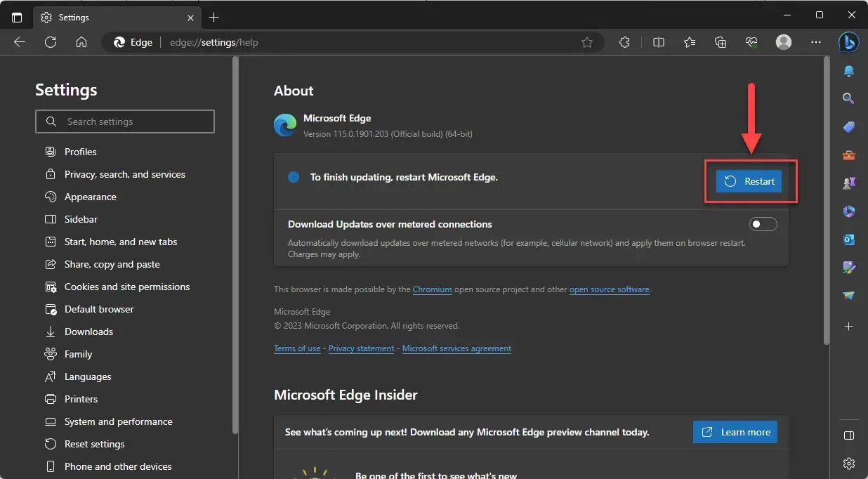Open a new tab
This screenshot has width=868, height=479.
[214, 17]
